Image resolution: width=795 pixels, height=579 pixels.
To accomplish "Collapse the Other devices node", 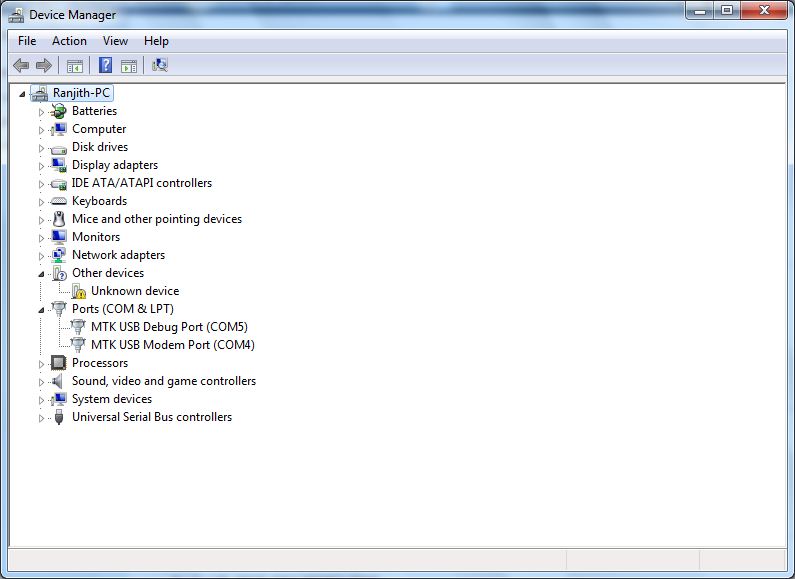I will pyautogui.click(x=42, y=274).
